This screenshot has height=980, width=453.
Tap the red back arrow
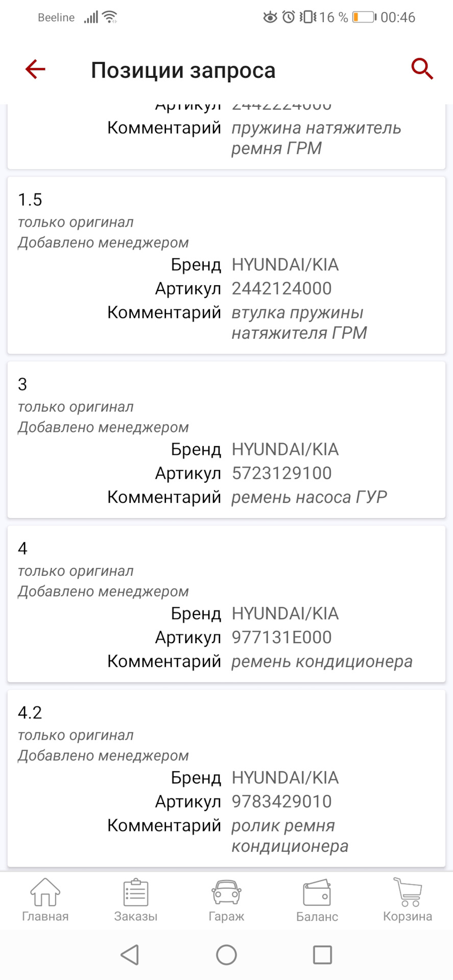click(x=35, y=69)
